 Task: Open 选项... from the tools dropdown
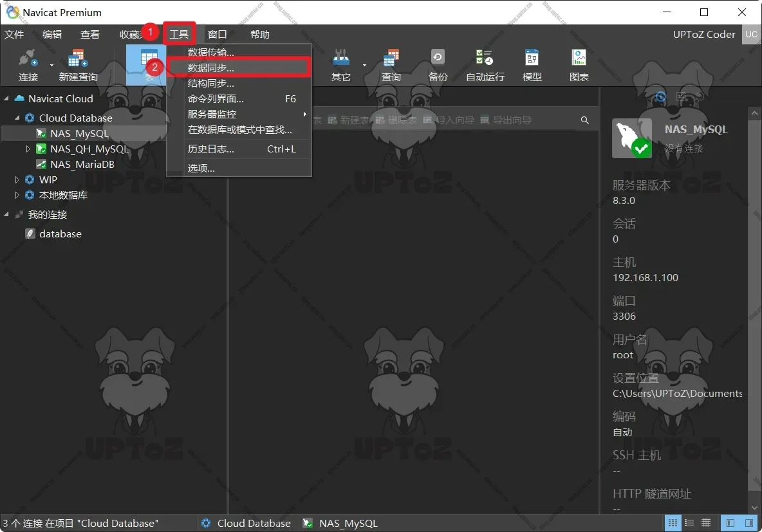tap(239, 168)
